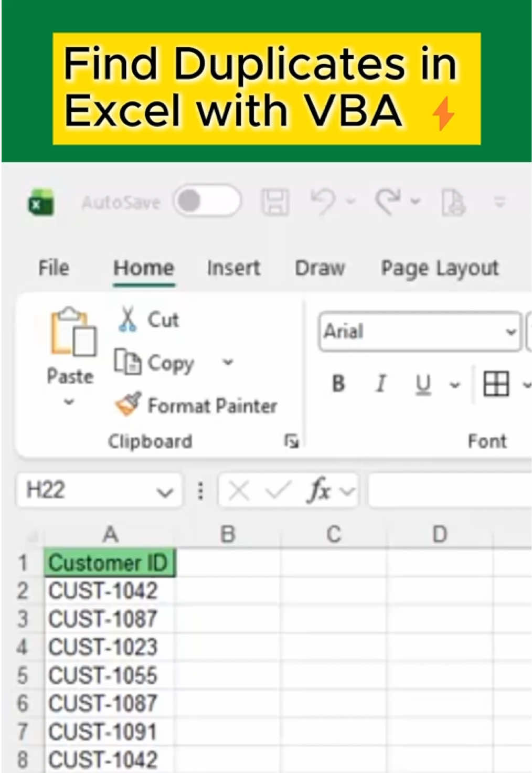Toggle the AutoSave switch

point(208,201)
